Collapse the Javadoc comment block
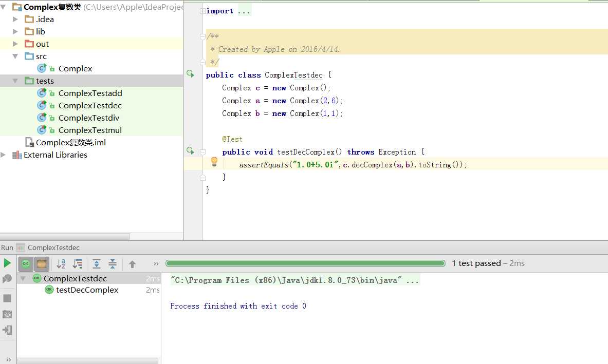Screen dimensions: 608x364 (x=202, y=36)
